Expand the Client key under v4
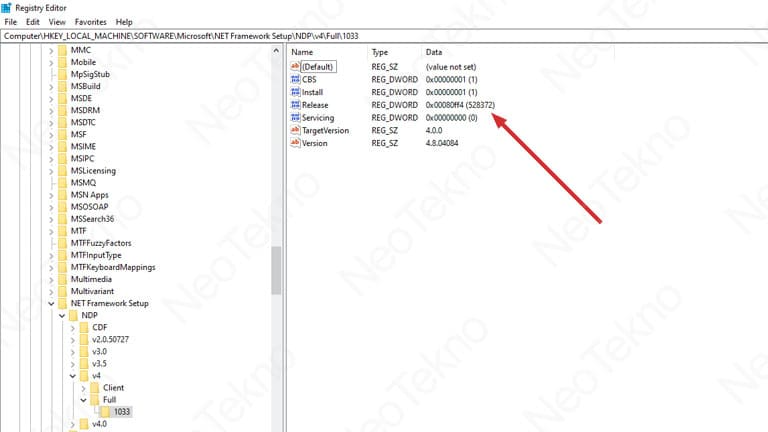 pyautogui.click(x=83, y=387)
